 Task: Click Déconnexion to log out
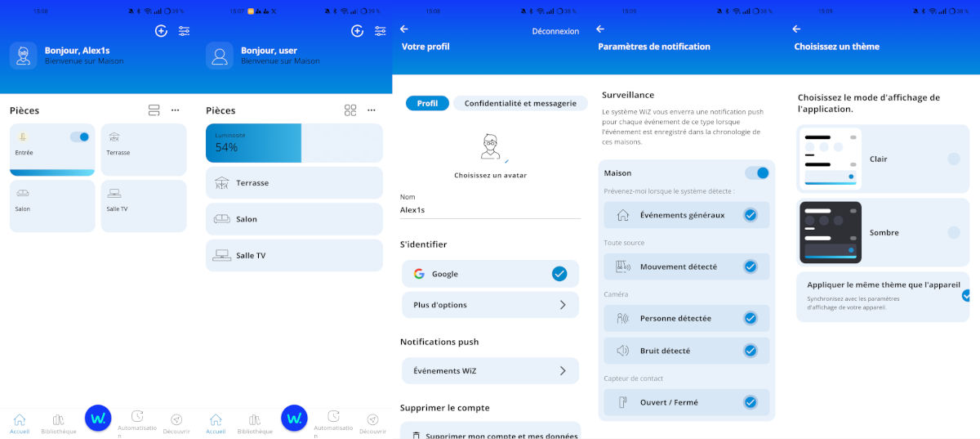pos(555,32)
